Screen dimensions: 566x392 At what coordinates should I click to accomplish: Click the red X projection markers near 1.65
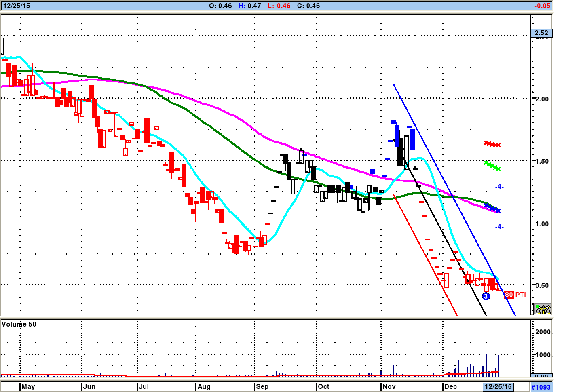click(492, 144)
